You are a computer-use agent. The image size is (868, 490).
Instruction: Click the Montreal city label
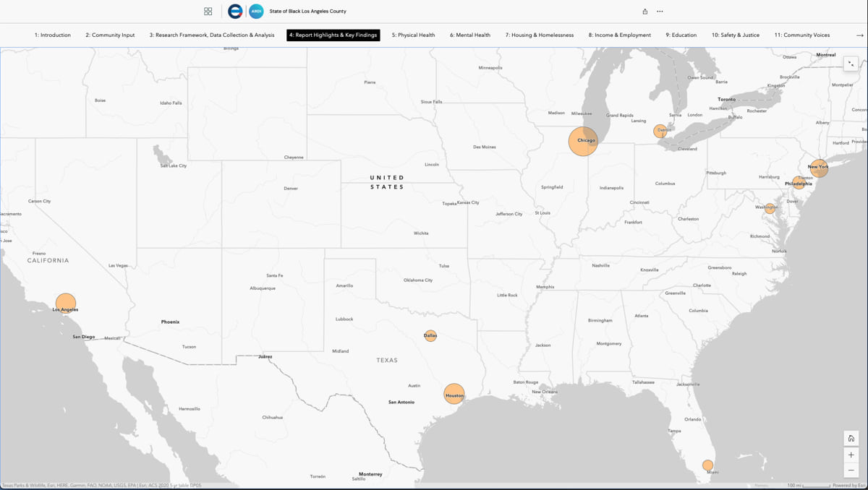point(826,55)
